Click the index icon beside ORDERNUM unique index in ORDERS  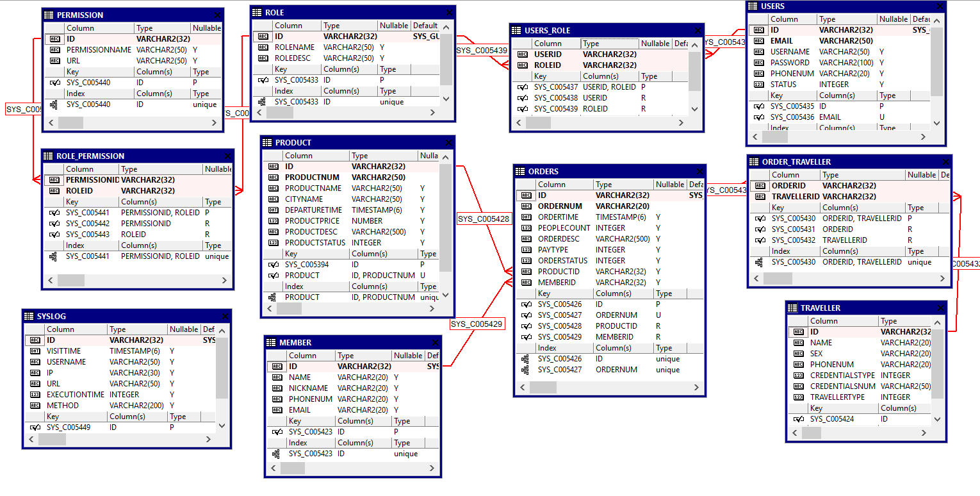coord(525,370)
